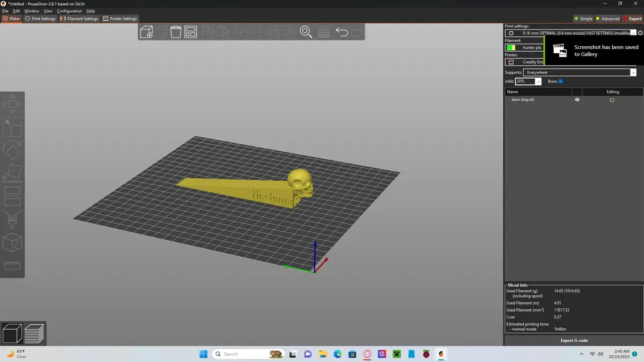This screenshot has height=362, width=644.
Task: Open the Supports Everywhere dropdown
Action: coord(580,72)
